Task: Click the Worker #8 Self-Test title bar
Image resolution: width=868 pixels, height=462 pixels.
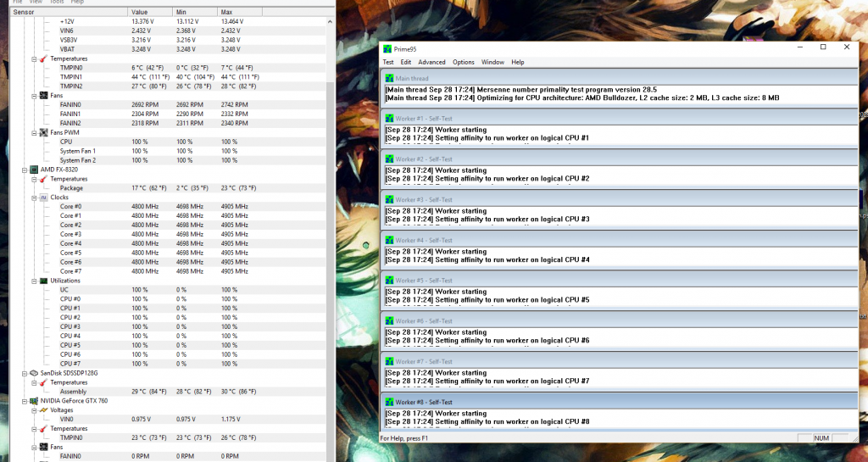Action: click(x=619, y=403)
